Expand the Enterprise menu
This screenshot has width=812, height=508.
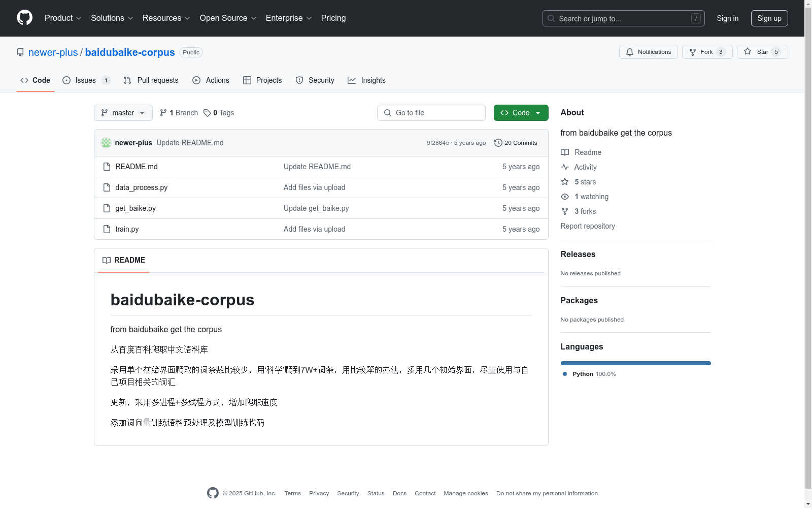(289, 18)
